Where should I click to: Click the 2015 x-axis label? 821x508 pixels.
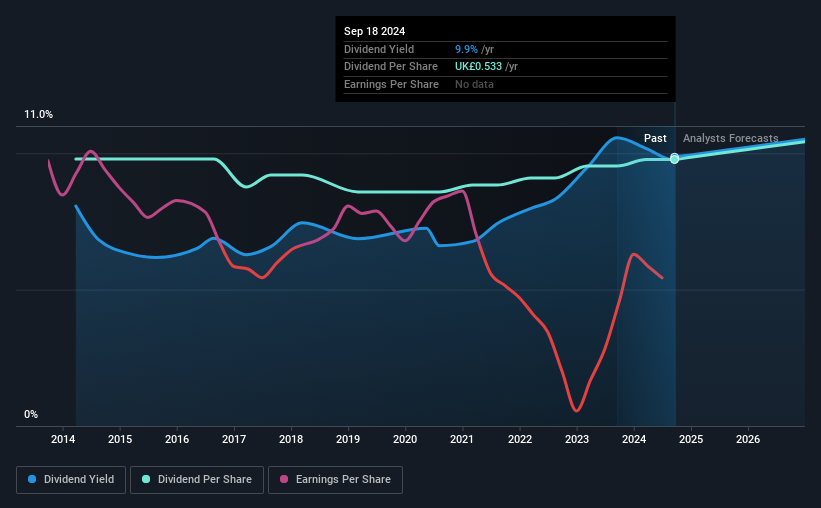tap(120, 439)
